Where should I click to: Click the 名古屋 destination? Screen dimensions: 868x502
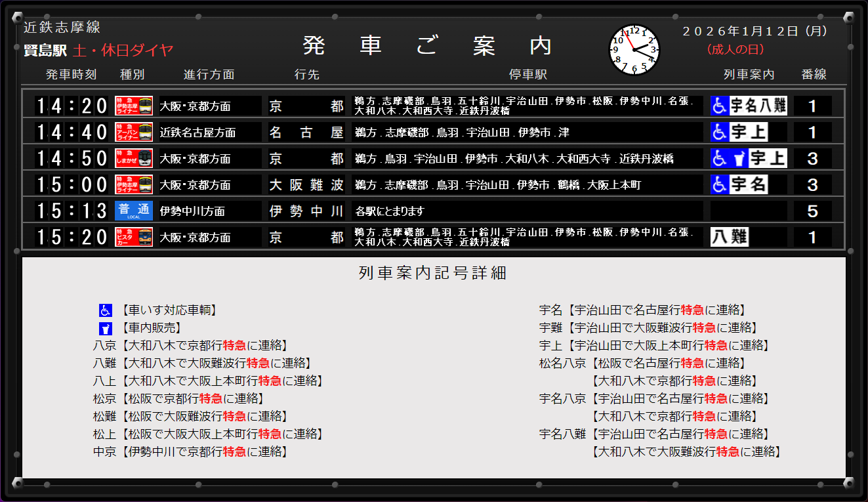pyautogui.click(x=306, y=133)
